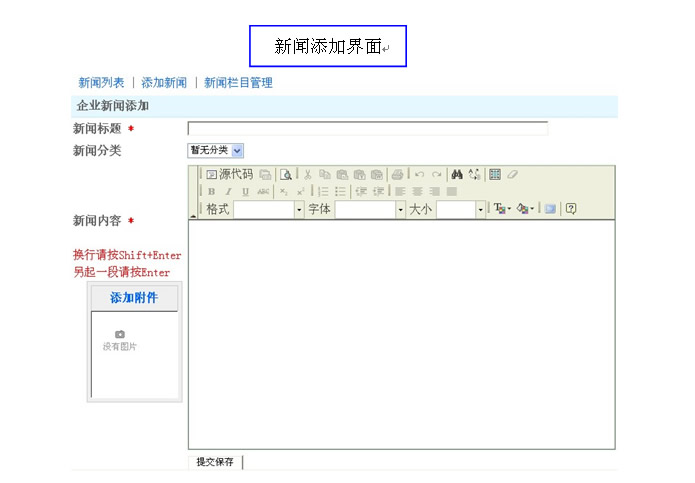Toggle underline formatting in the editor
The height and width of the screenshot is (483, 695).
pyautogui.click(x=245, y=191)
